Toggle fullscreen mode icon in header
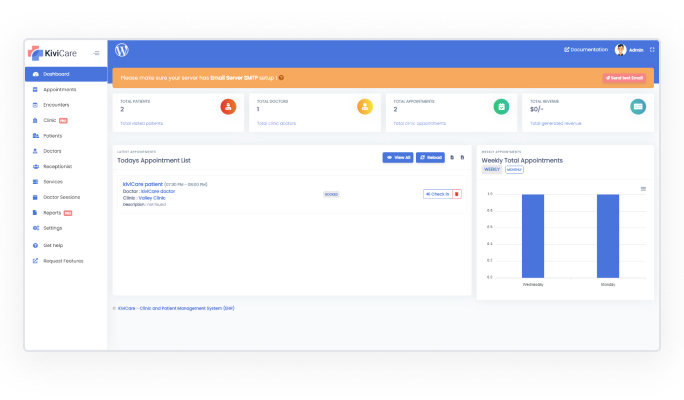Image resolution: width=684 pixels, height=400 pixels. [652, 50]
